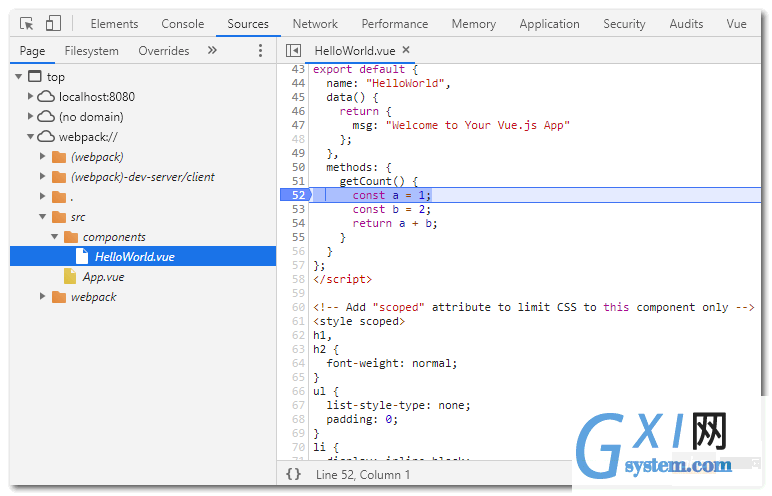Screen dimensions: 772x496
Task: Switch to the Security tab
Action: pyautogui.click(x=624, y=24)
